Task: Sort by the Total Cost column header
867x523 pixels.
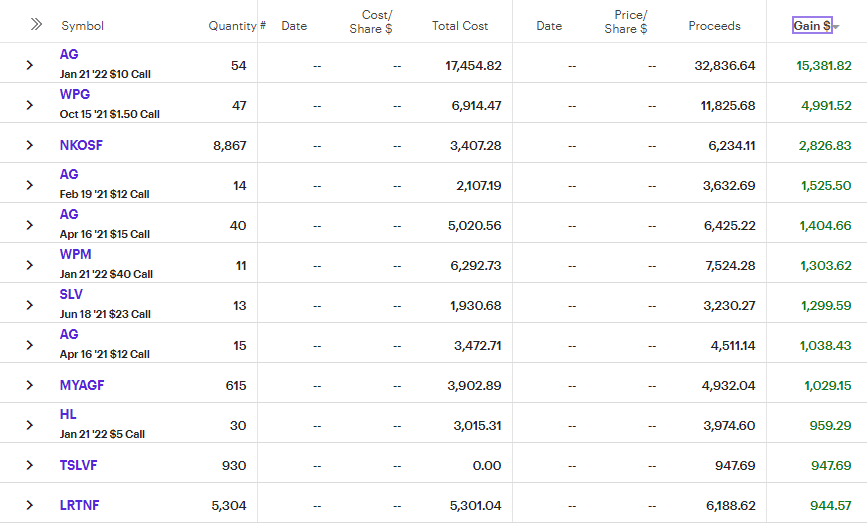Action: (460, 25)
